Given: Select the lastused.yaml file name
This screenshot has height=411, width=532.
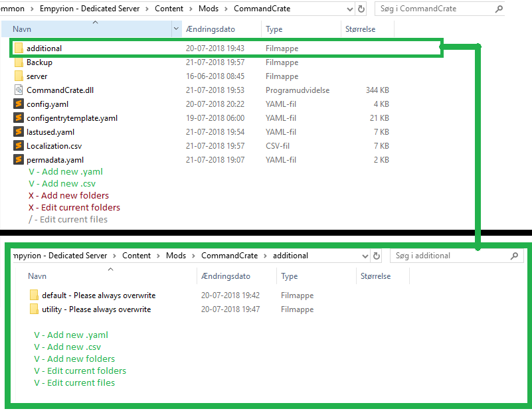Looking at the screenshot, I should (x=50, y=132).
